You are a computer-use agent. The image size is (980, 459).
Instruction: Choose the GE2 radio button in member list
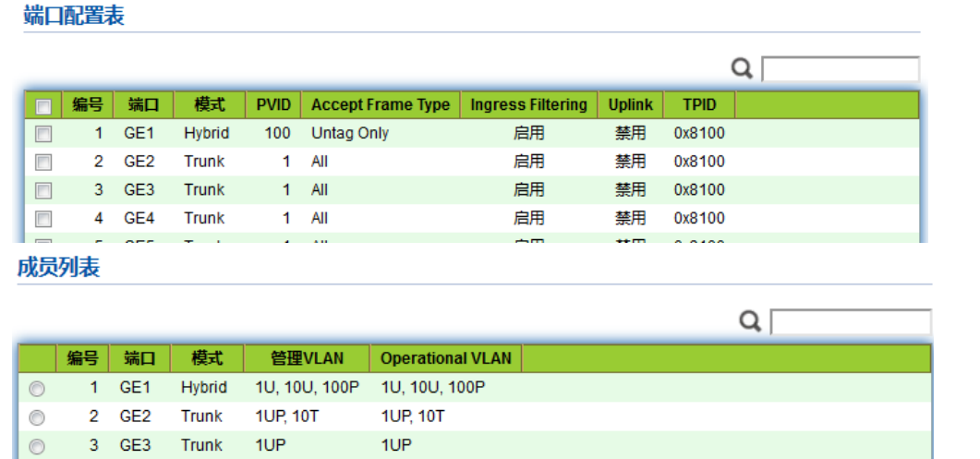tap(37, 417)
